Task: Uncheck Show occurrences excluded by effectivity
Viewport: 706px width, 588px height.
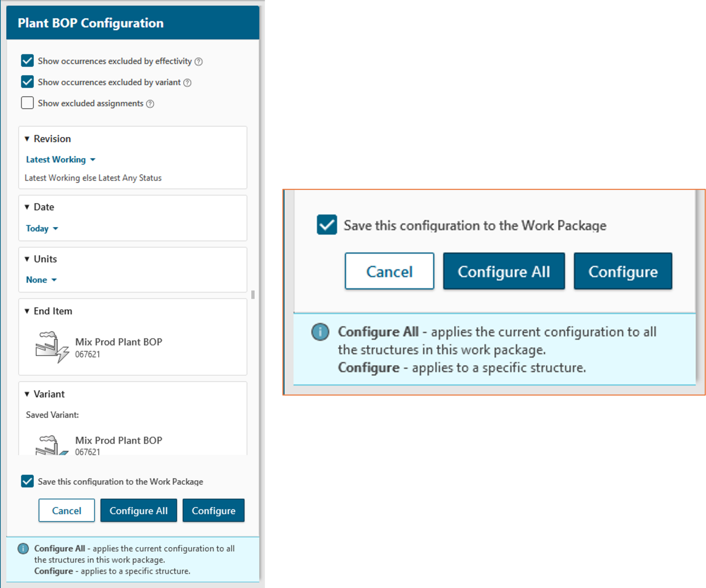Action: coord(27,61)
